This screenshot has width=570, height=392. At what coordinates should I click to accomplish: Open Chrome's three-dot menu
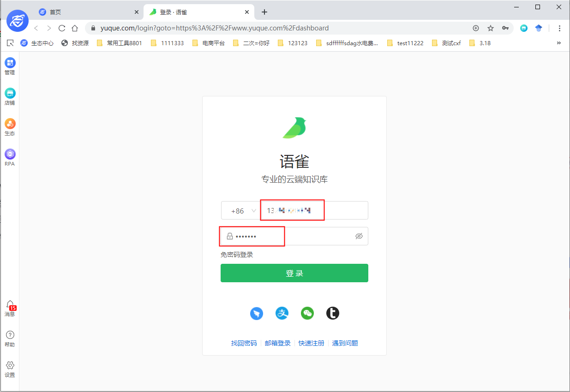click(x=559, y=28)
